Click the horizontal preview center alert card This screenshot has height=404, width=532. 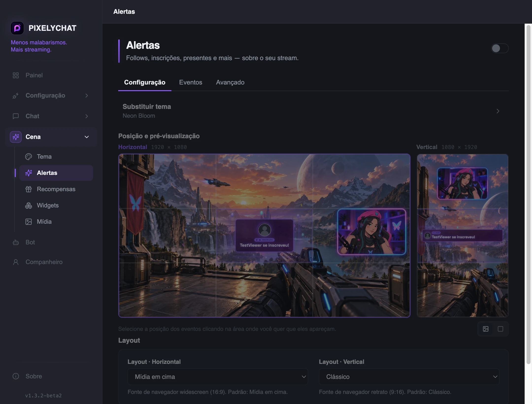pos(264,235)
